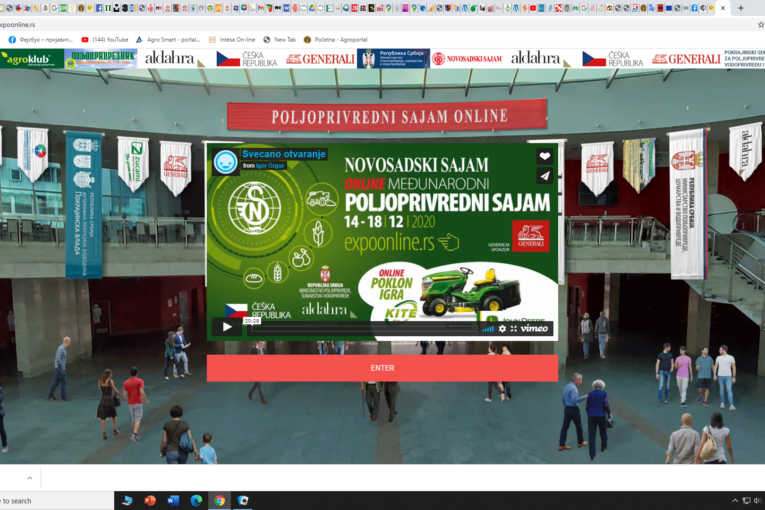Play the Svecano otvaranje video
765x510 pixels.
click(x=227, y=327)
